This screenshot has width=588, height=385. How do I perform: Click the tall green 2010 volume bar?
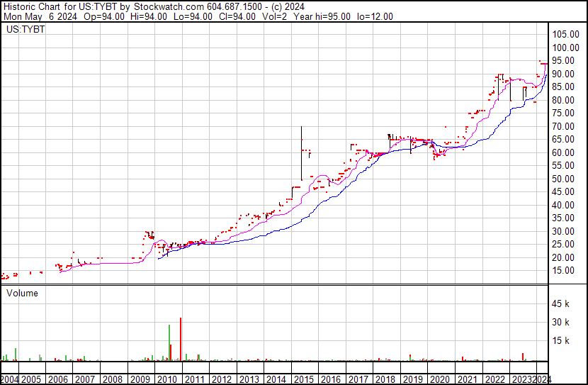[x=169, y=343]
